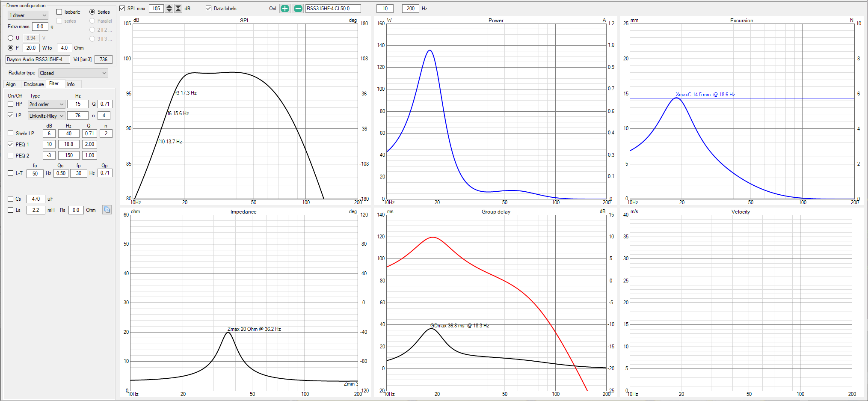The width and height of the screenshot is (868, 401).
Task: Select the Filter tab
Action: (54, 84)
